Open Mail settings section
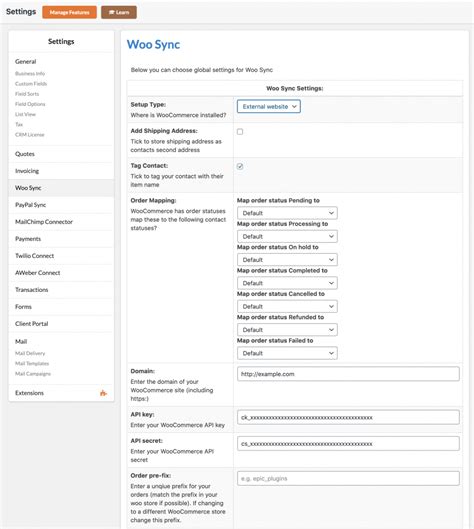Screen dimensions: 474x529 point(21,341)
